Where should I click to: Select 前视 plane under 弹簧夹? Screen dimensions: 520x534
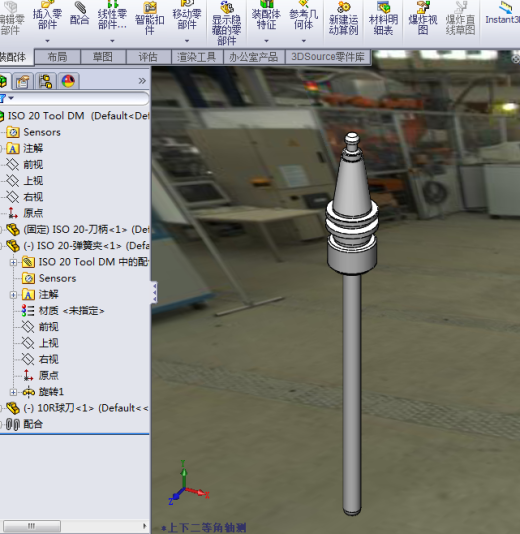pyautogui.click(x=41, y=327)
